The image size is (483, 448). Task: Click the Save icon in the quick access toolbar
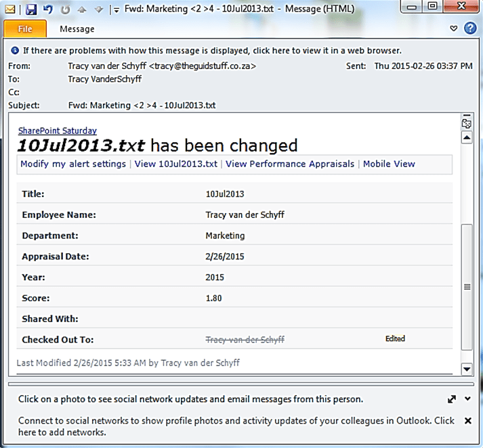(x=31, y=9)
